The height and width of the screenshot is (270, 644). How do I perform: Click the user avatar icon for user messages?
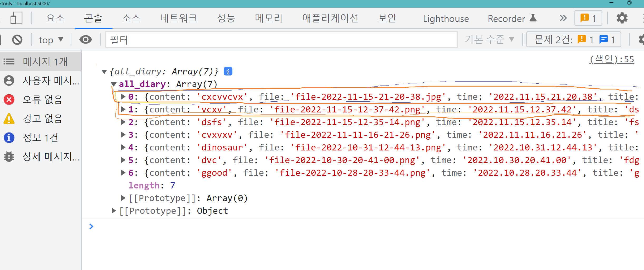tap(9, 80)
